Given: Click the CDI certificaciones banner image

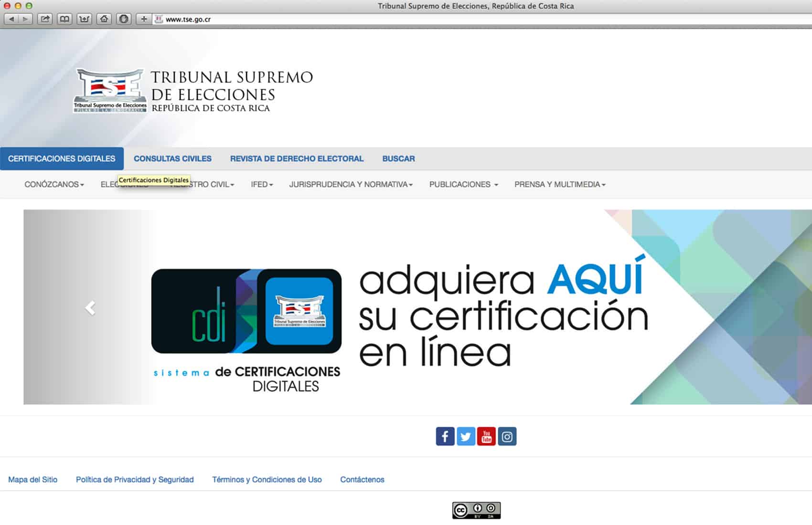Looking at the screenshot, I should pyautogui.click(x=246, y=330).
